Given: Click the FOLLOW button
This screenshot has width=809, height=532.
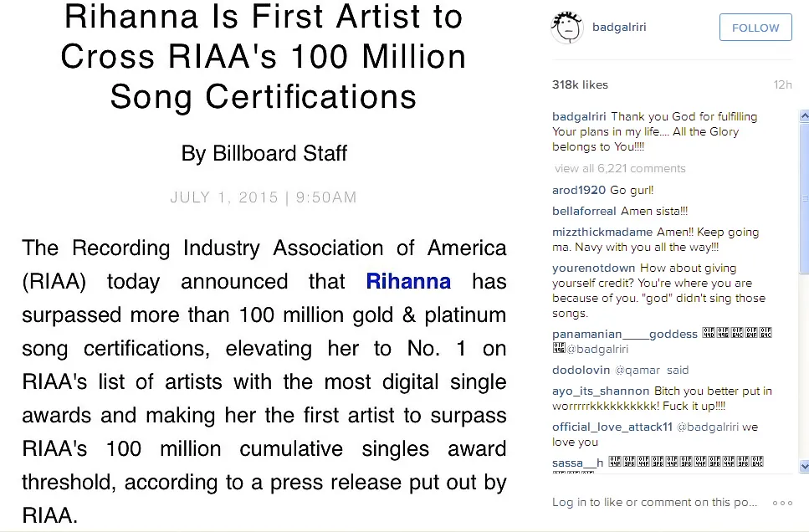Looking at the screenshot, I should point(755,27).
